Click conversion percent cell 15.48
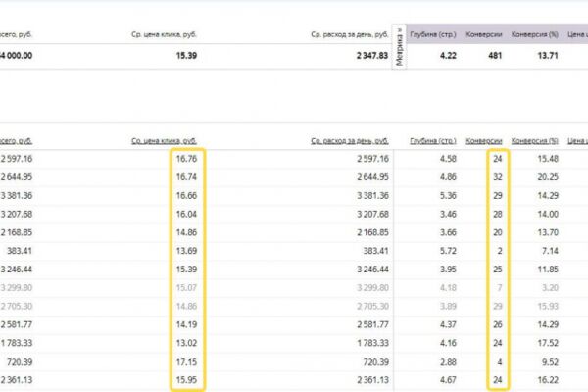Screen dimensions: 588x392 [548, 159]
